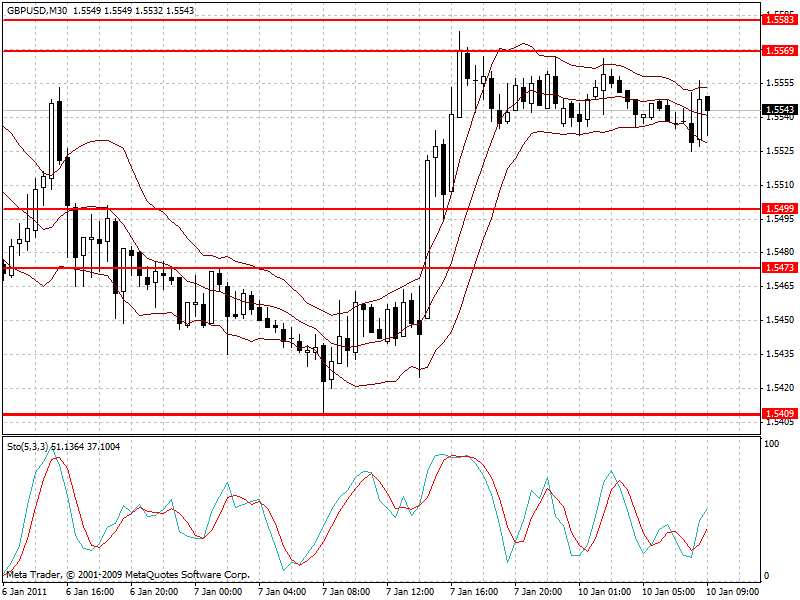
Task: Select the current price 1.5543 black label
Action: tap(779, 110)
